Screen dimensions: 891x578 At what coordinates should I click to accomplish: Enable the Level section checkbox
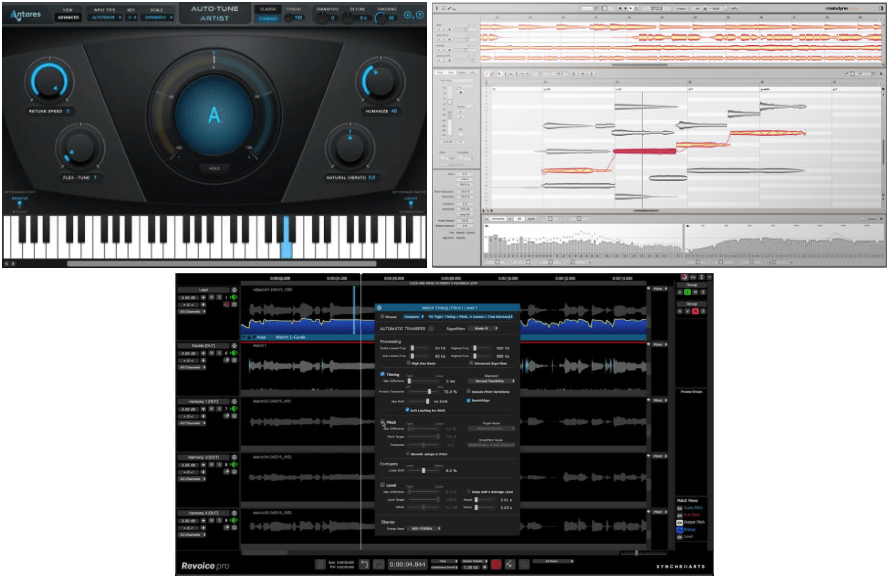tap(382, 485)
